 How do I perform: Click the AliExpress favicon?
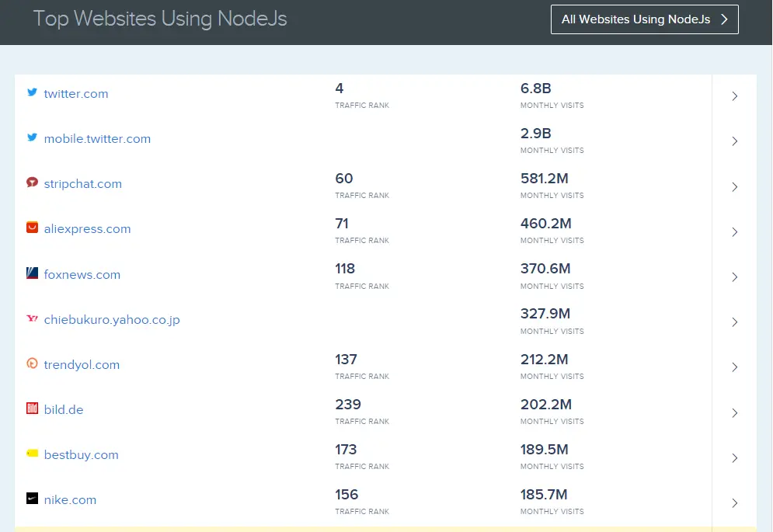31,228
